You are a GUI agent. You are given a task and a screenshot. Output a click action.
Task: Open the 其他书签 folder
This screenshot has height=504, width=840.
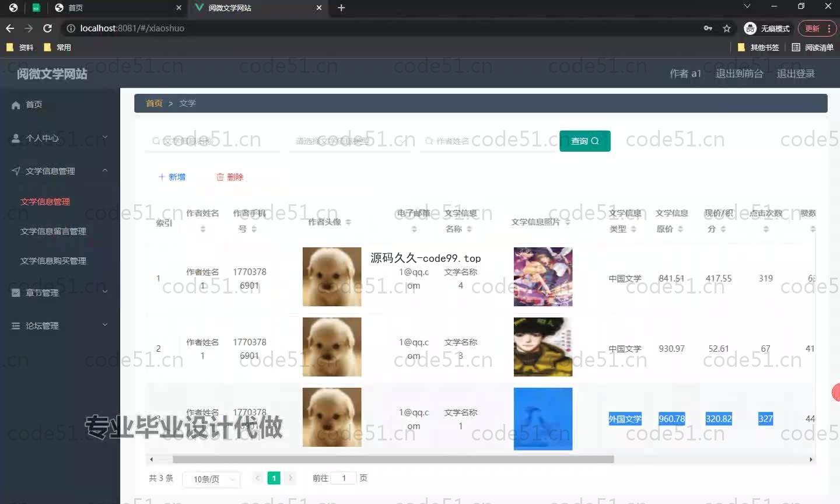pyautogui.click(x=758, y=47)
